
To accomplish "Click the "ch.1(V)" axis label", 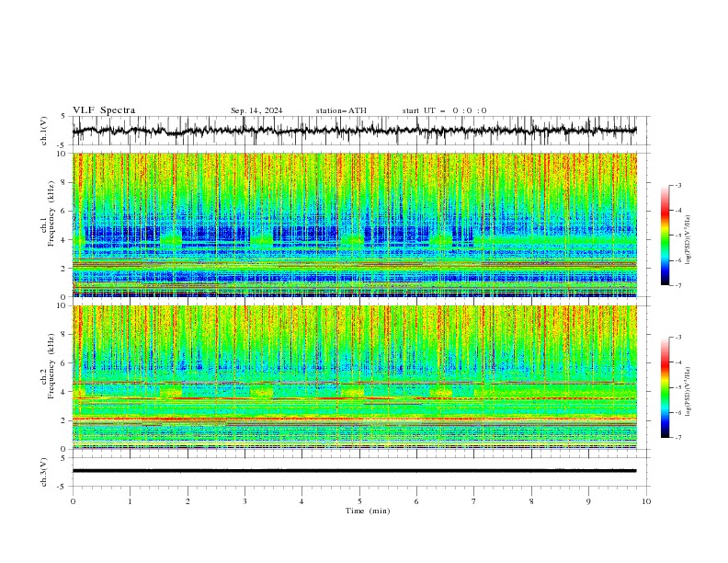I will click(x=44, y=131).
